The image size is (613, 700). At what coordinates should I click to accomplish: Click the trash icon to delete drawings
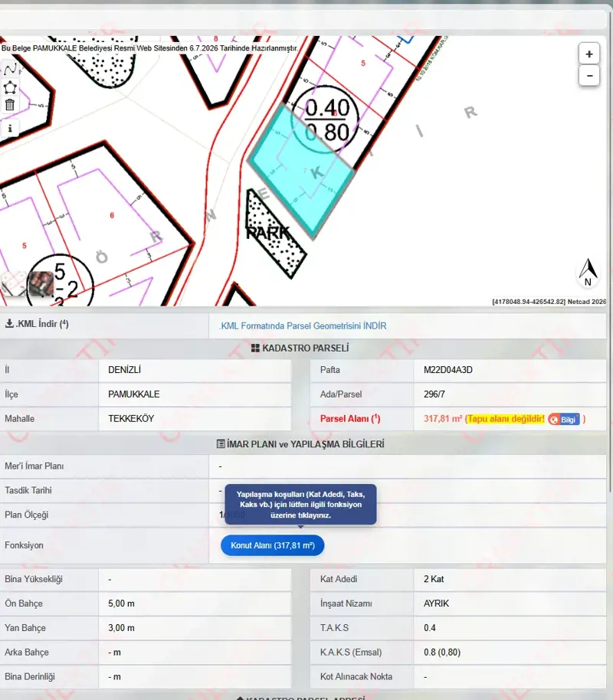click(x=10, y=105)
